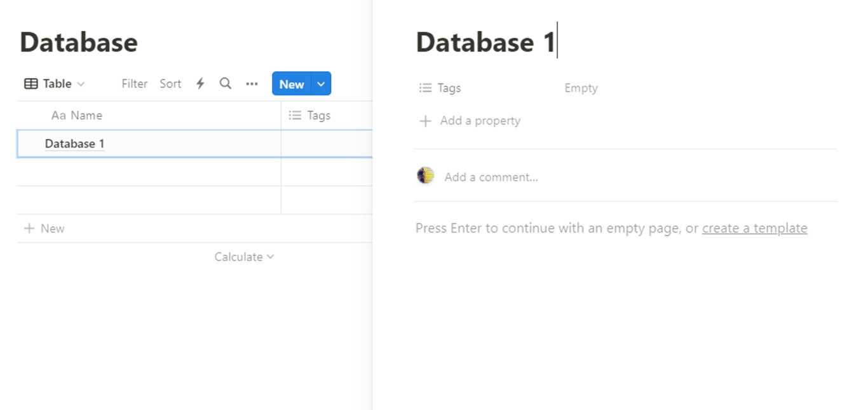Click the Name column header

86,116
